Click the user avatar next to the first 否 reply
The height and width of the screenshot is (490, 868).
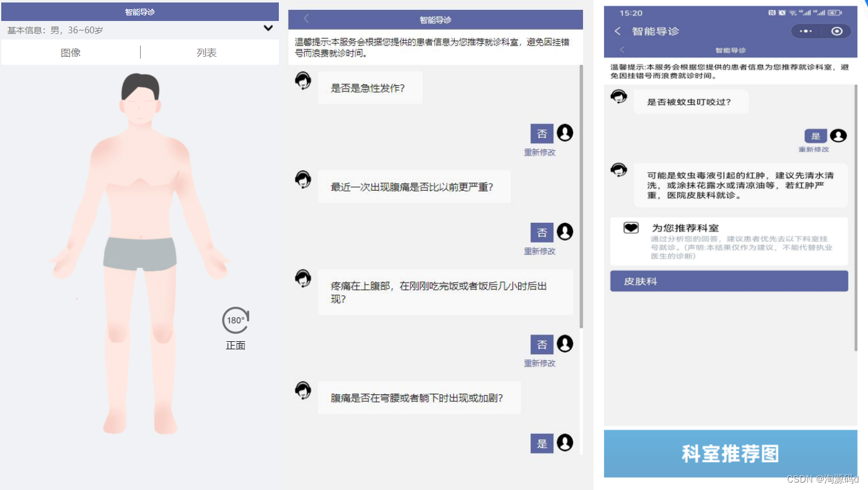[x=565, y=133]
